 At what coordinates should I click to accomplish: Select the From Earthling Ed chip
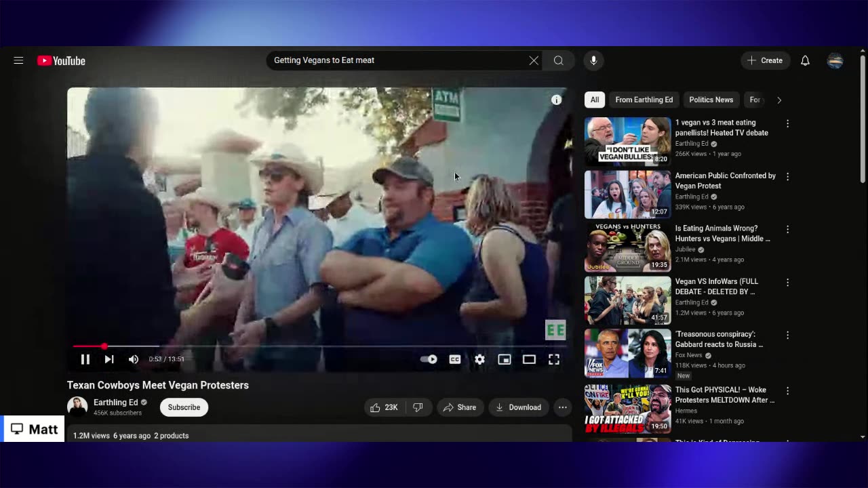coord(644,100)
